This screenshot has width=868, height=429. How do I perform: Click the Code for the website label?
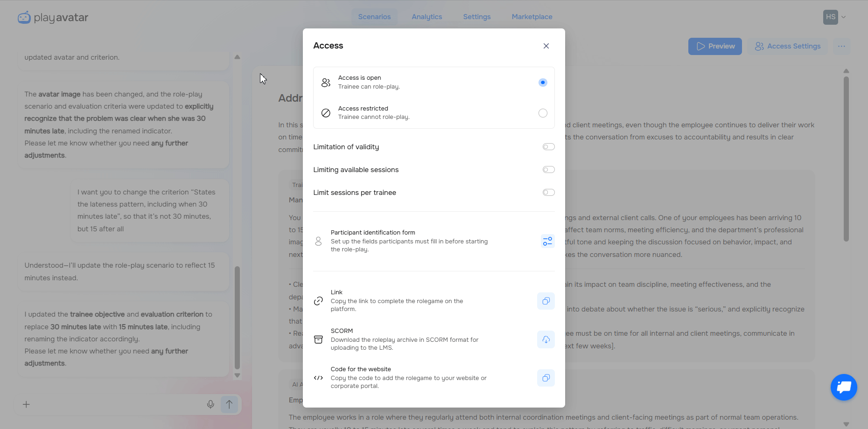(361, 369)
